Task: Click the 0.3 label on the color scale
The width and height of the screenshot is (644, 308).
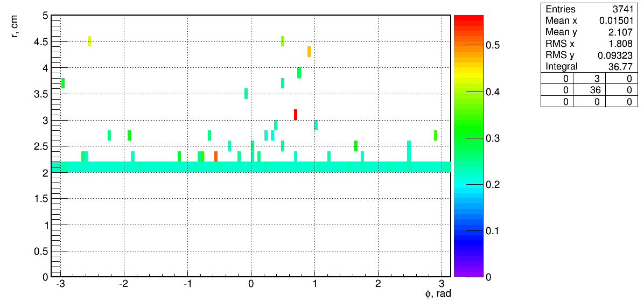Action: tap(493, 138)
